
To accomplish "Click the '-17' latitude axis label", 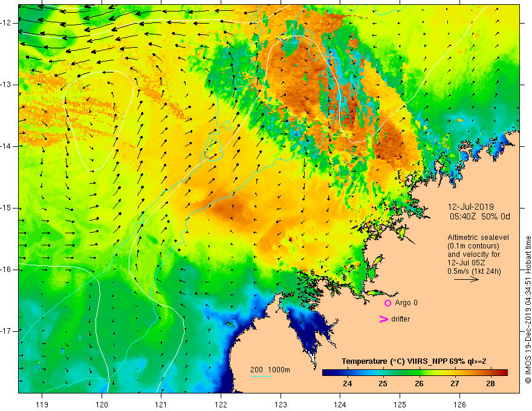I will click(7, 331).
